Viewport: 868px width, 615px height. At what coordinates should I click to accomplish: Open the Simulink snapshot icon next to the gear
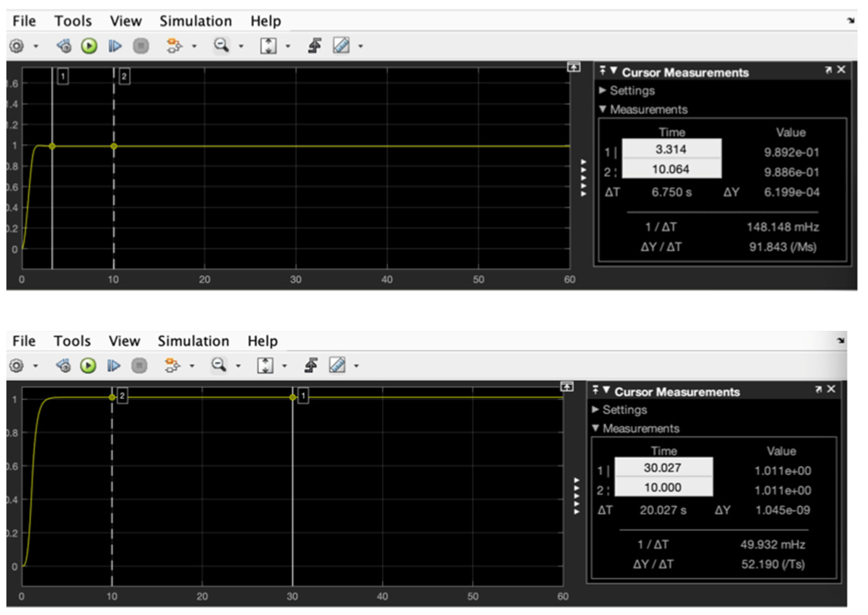tap(64, 46)
